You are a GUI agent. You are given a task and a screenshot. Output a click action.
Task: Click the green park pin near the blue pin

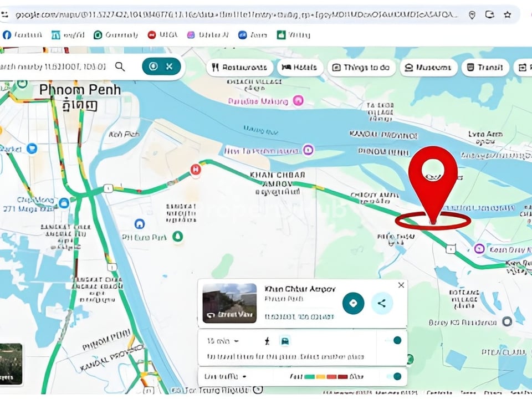click(177, 236)
